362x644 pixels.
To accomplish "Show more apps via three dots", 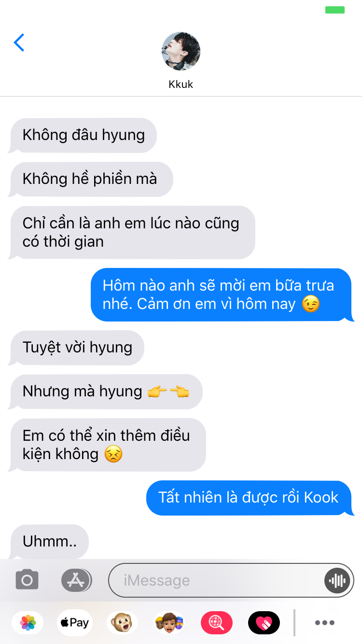I will click(325, 623).
